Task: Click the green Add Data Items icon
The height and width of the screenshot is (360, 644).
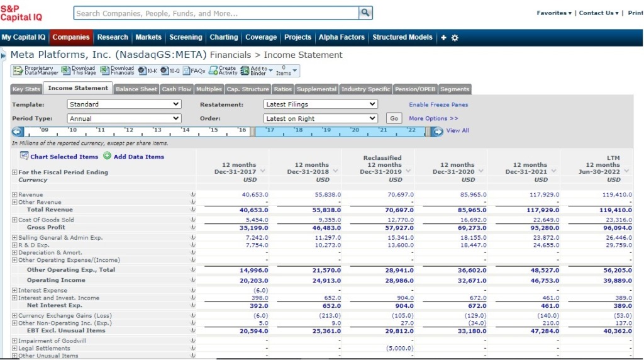Action: pos(107,156)
